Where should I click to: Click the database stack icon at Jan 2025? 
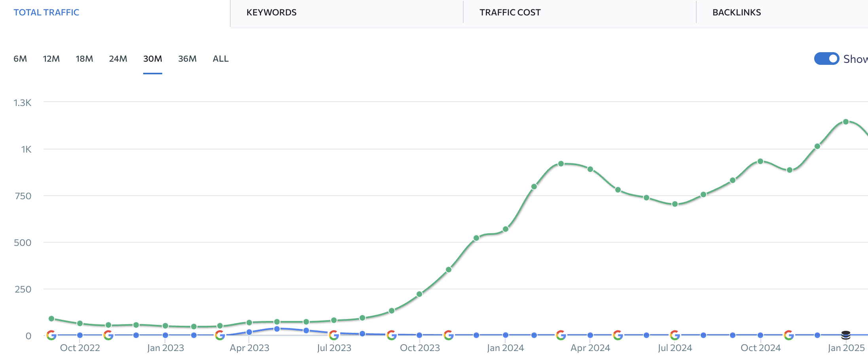coord(846,335)
